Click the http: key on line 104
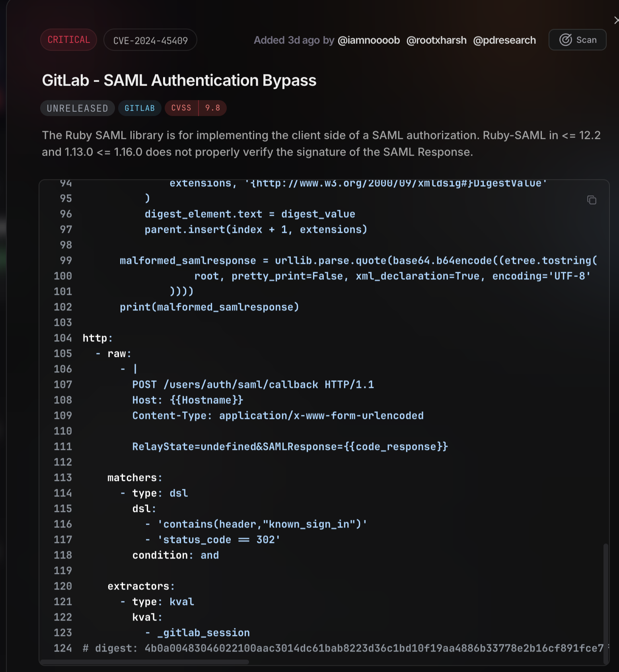 [98, 338]
